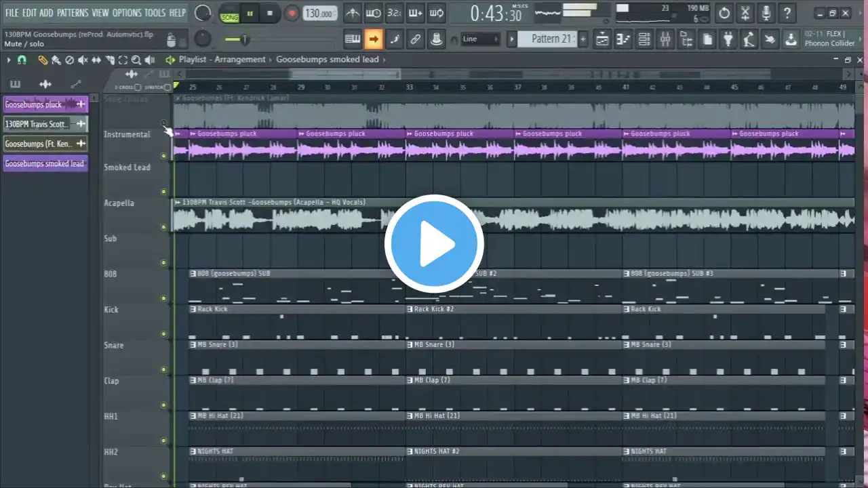Toggle wait-for-input-before-recording icon
868x488 pixels.
click(x=374, y=13)
